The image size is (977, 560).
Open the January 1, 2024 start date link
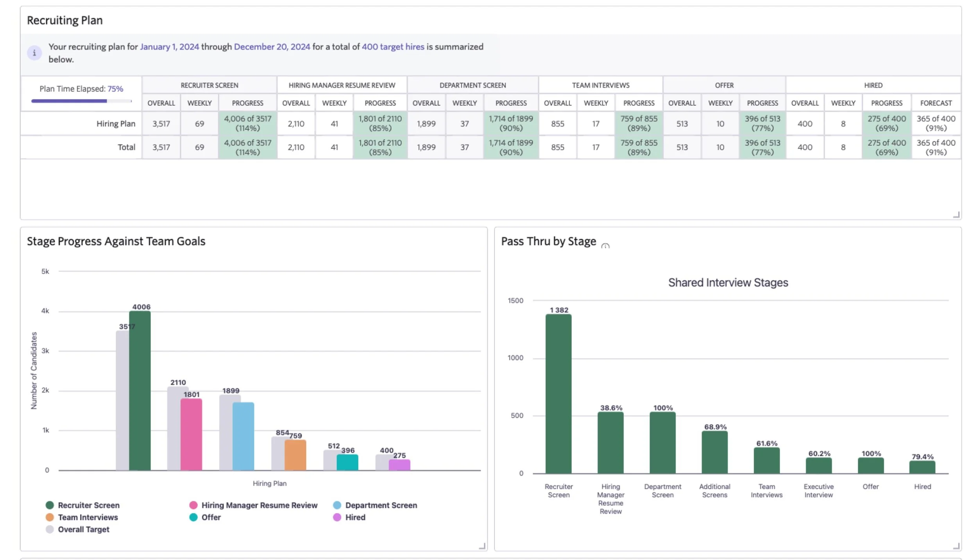169,47
